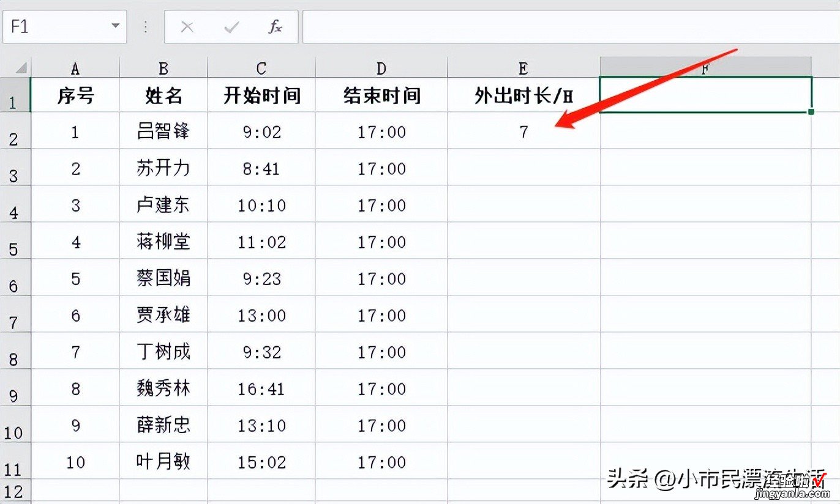Select cell with name 蔡国娟
This screenshot has width=840, height=504.
[163, 278]
